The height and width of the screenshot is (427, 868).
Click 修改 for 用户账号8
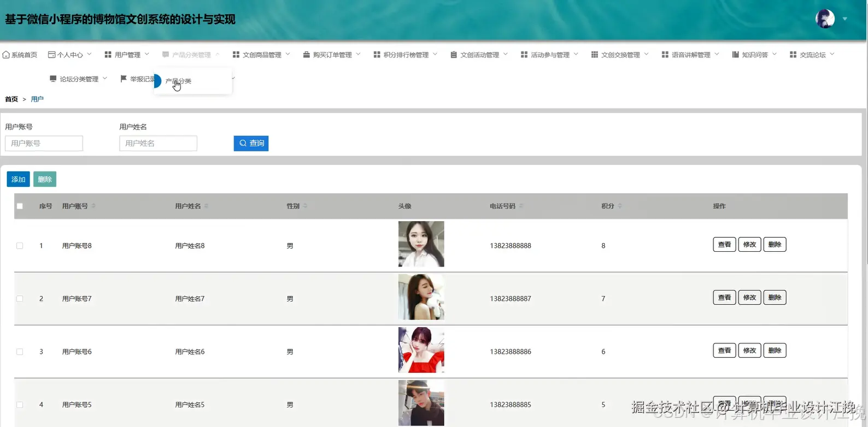[749, 245]
